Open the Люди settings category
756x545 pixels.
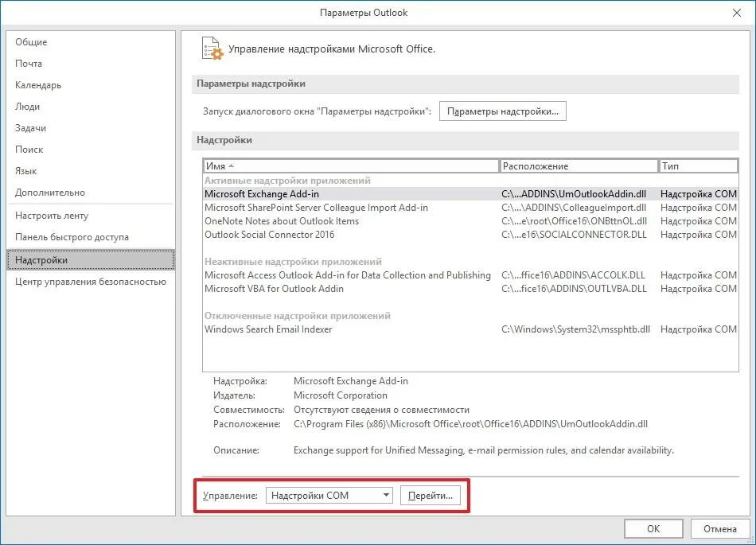(x=91, y=107)
